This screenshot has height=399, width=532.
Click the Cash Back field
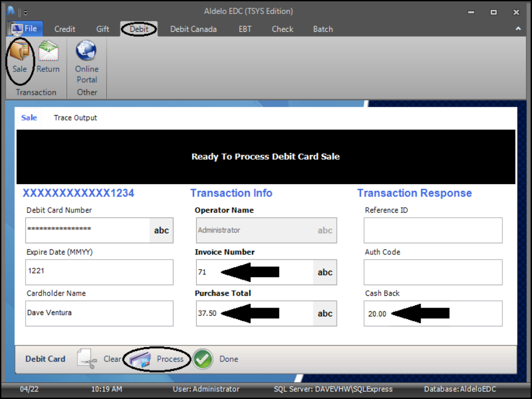pos(433,313)
